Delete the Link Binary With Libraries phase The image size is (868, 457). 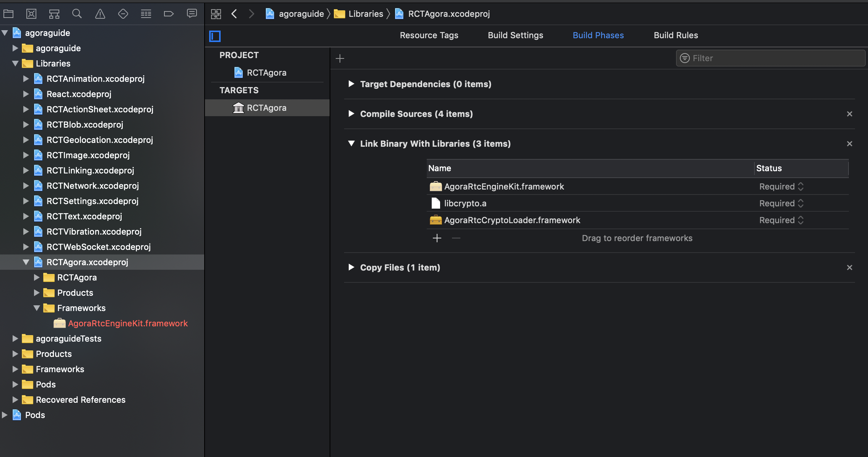pyautogui.click(x=850, y=144)
